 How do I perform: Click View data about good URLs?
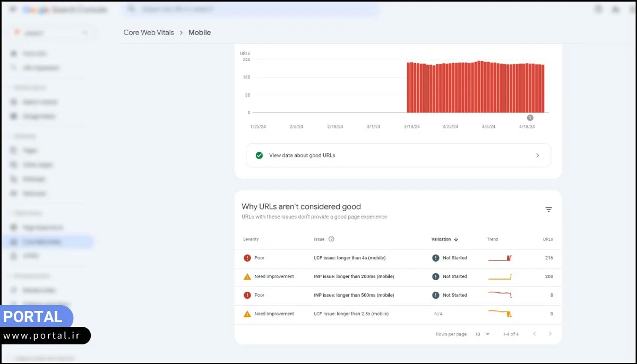(398, 155)
